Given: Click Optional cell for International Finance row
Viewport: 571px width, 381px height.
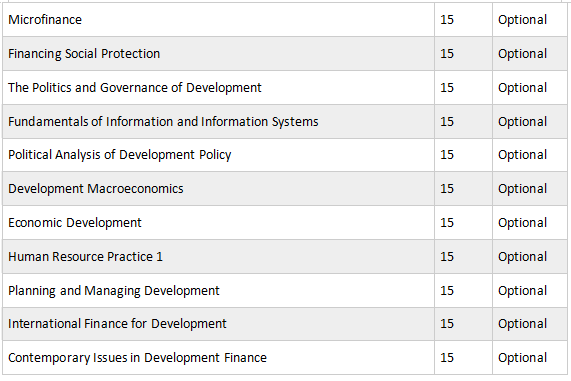Looking at the screenshot, I should 530,324.
